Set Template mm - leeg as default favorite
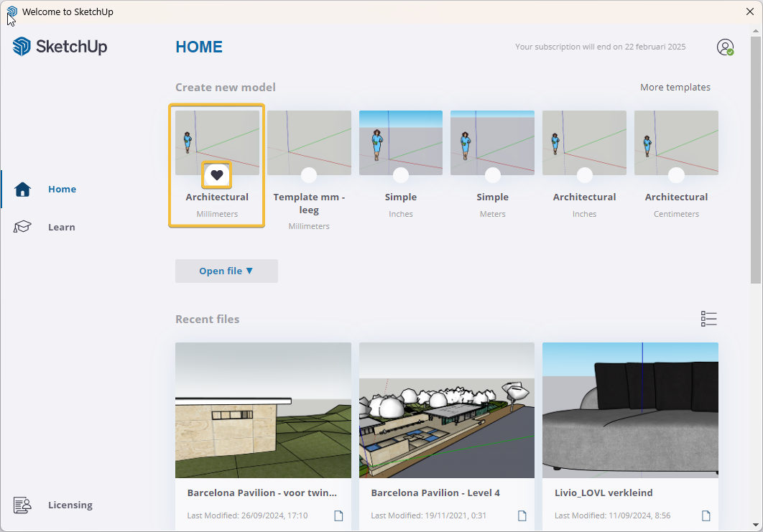The height and width of the screenshot is (532, 763). coord(309,175)
